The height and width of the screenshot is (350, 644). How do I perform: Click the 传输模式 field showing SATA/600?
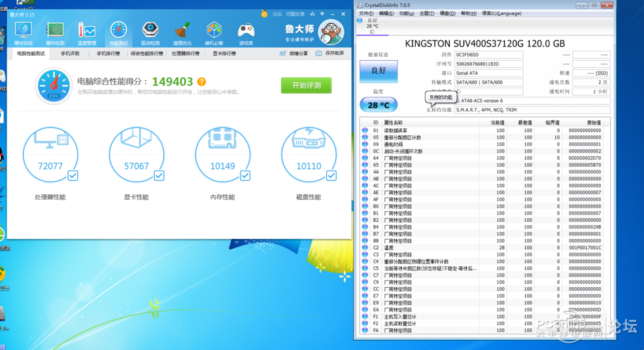[489, 82]
